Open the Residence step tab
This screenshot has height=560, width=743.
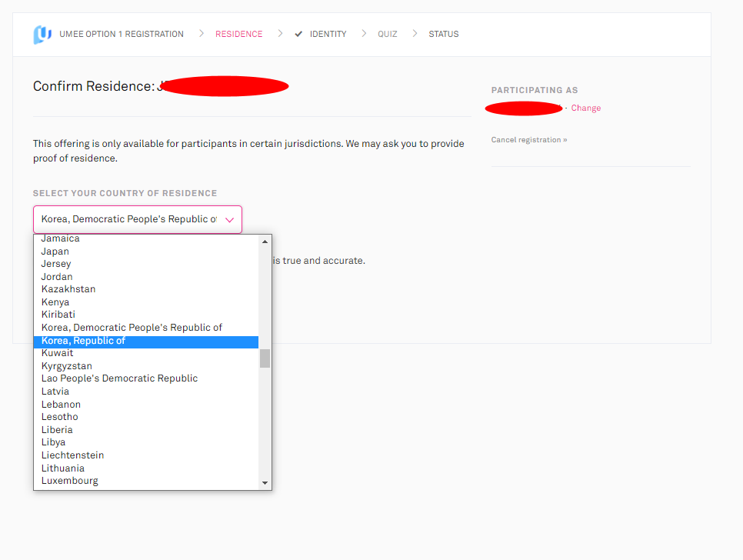(238, 34)
